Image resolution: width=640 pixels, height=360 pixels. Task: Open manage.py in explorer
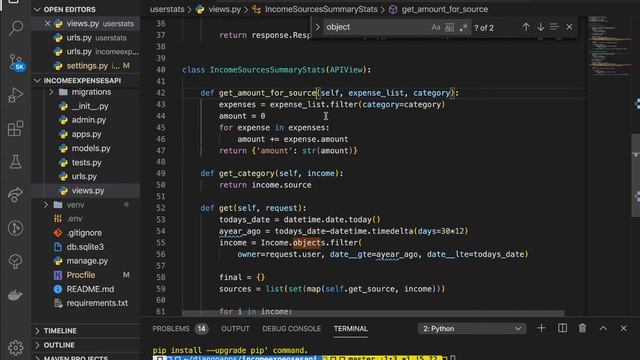(x=86, y=261)
